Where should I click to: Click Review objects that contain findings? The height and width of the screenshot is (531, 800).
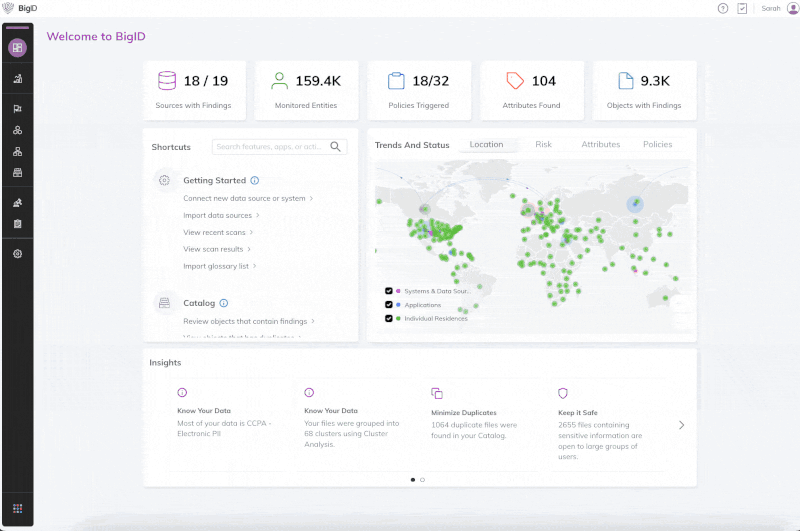tap(249, 321)
